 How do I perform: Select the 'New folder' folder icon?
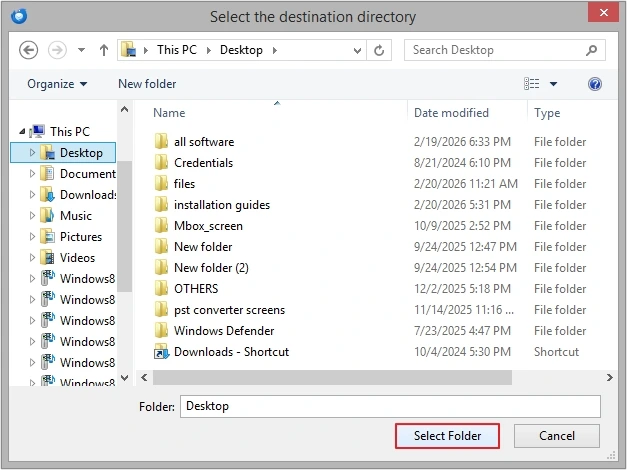point(161,247)
